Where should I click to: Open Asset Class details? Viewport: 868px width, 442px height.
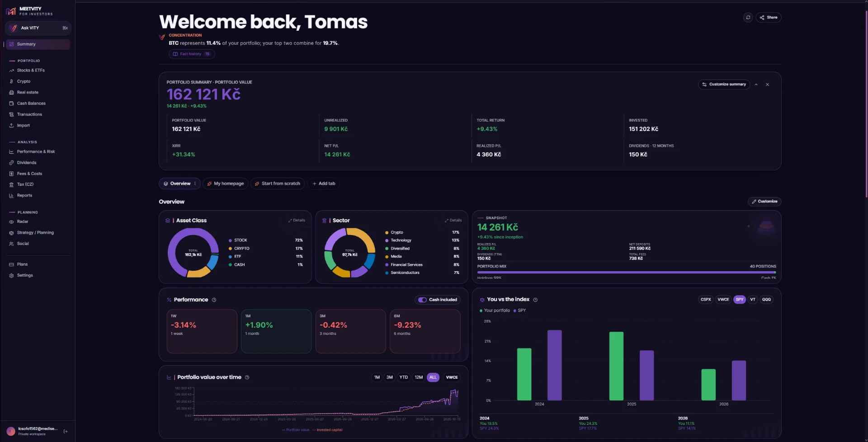297,221
